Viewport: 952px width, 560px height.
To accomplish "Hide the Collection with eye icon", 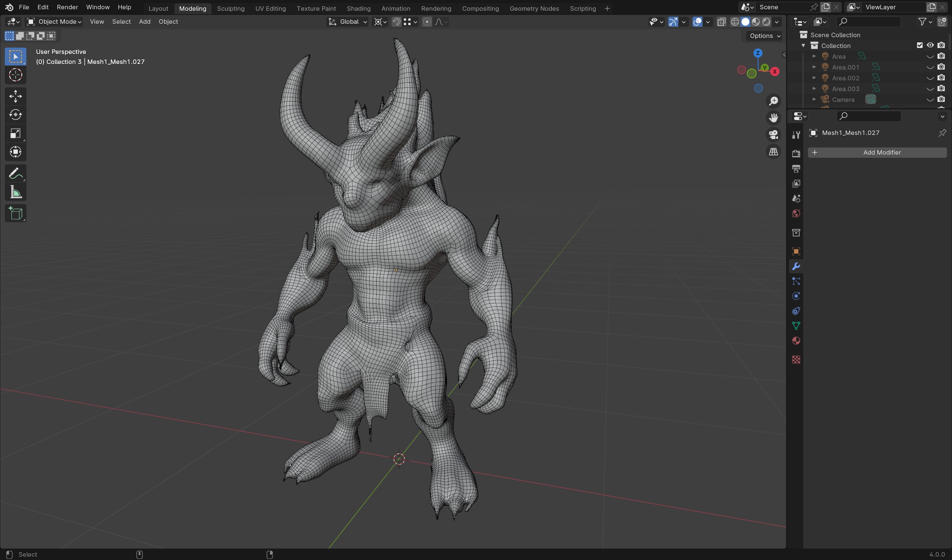I will (x=930, y=45).
